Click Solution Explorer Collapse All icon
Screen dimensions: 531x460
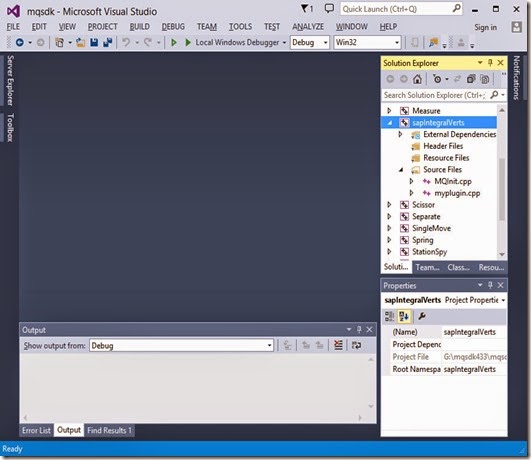(x=471, y=79)
